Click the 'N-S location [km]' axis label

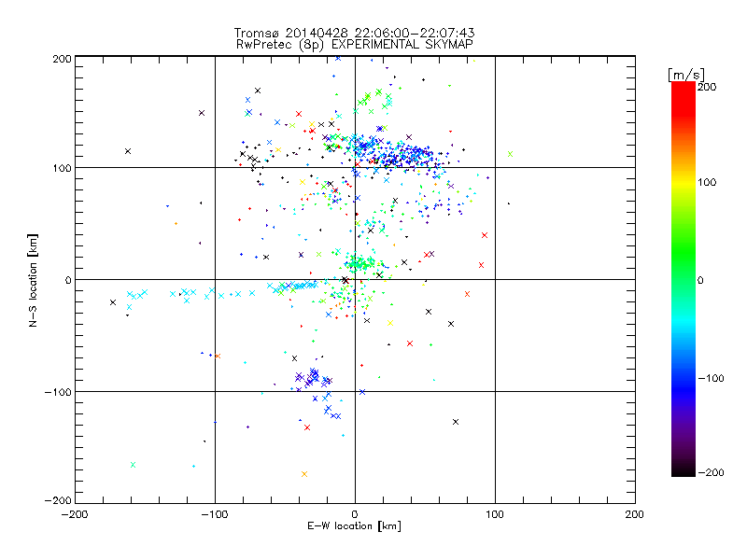33,280
